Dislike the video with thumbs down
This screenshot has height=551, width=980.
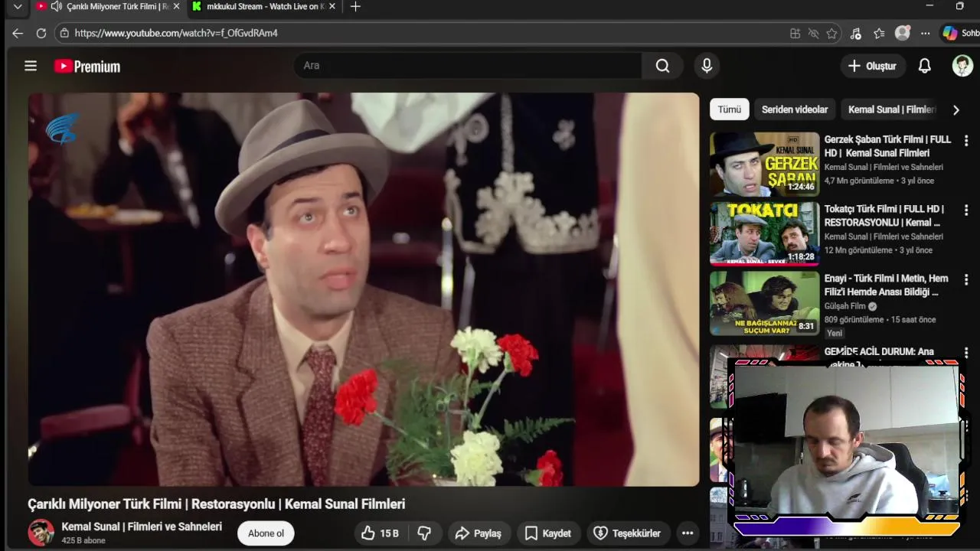click(424, 533)
